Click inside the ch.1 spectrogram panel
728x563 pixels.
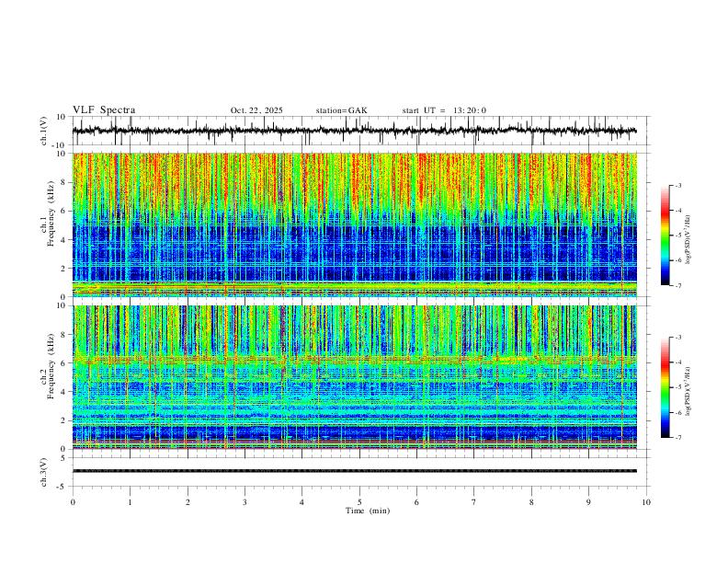tap(355, 224)
